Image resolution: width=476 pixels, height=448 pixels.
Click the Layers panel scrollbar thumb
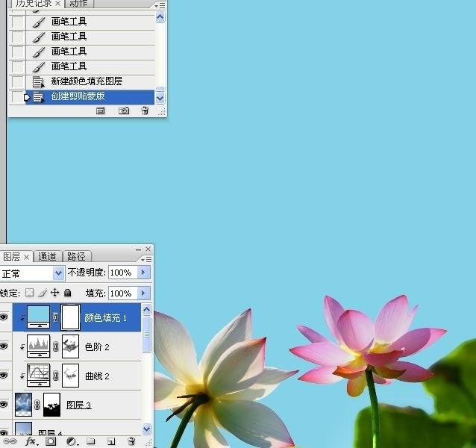tap(147, 334)
